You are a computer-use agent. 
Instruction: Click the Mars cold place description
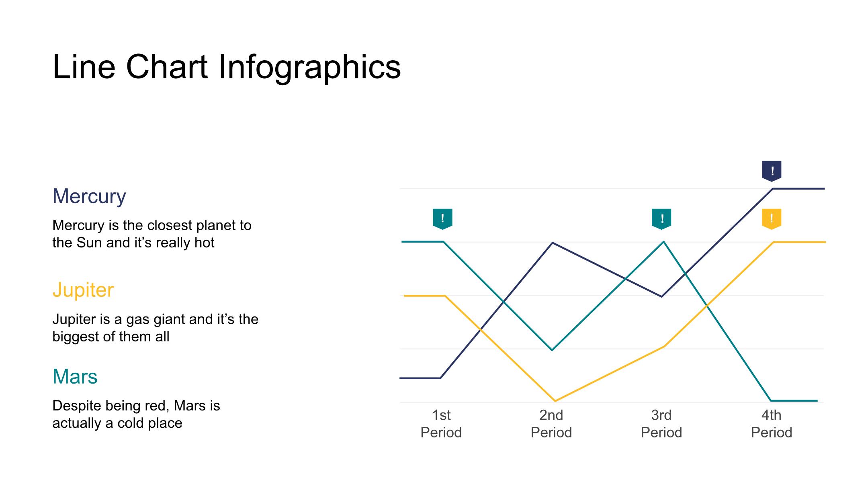[136, 414]
